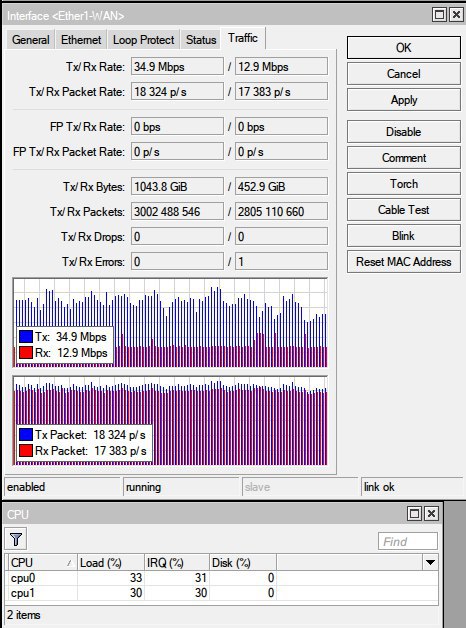Open the CPU table columns dropdown arrow
Viewport: 466px width, 628px height.
[x=430, y=562]
